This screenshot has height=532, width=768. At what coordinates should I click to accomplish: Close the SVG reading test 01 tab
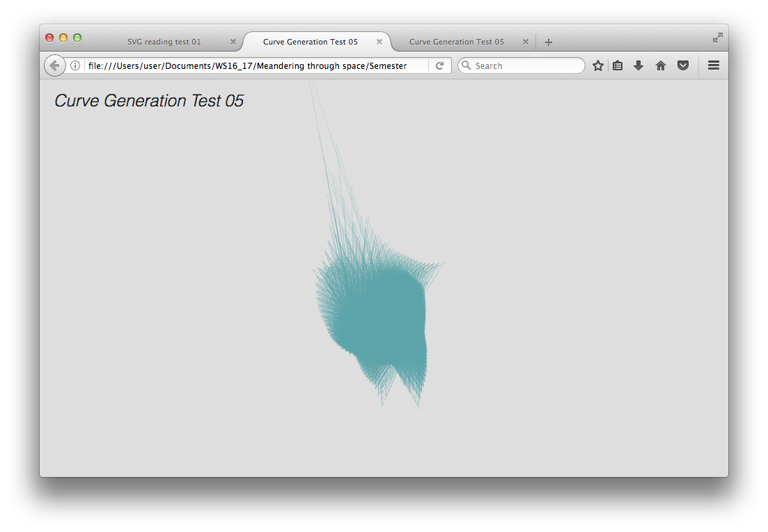tap(233, 42)
